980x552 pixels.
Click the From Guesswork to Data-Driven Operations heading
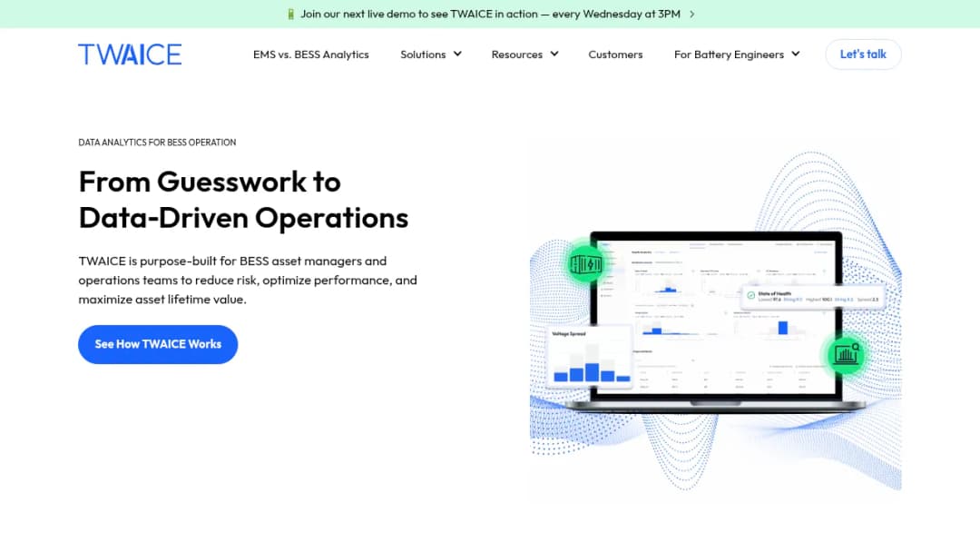pyautogui.click(x=243, y=200)
